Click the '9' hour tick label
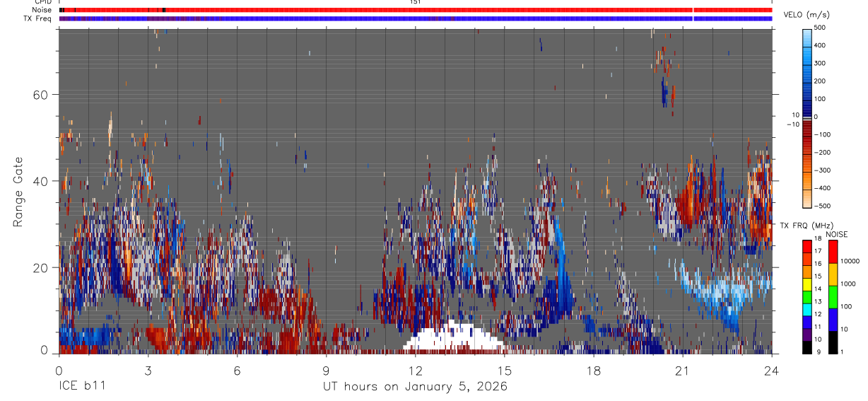Screen dimensions: 868x401 coord(326,370)
